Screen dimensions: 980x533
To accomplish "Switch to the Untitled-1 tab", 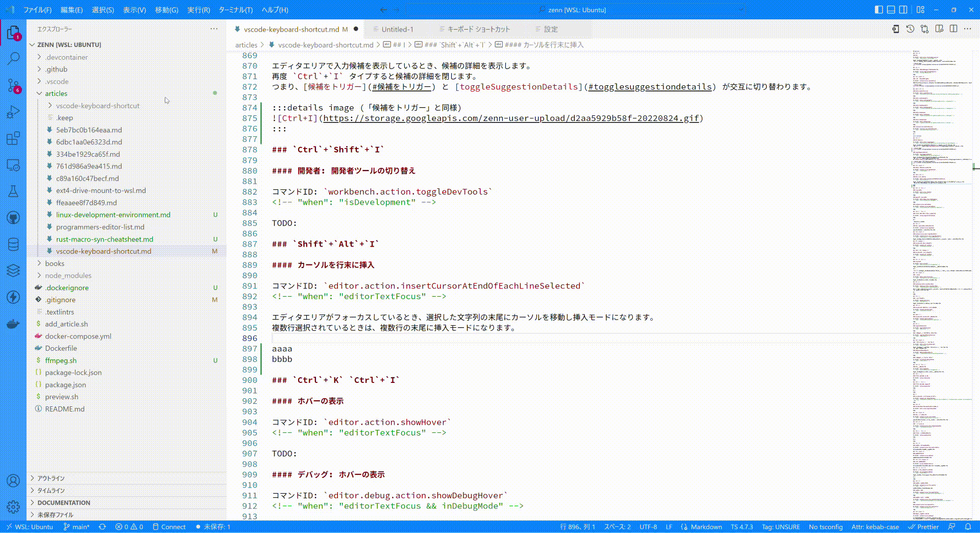I will 397,29.
